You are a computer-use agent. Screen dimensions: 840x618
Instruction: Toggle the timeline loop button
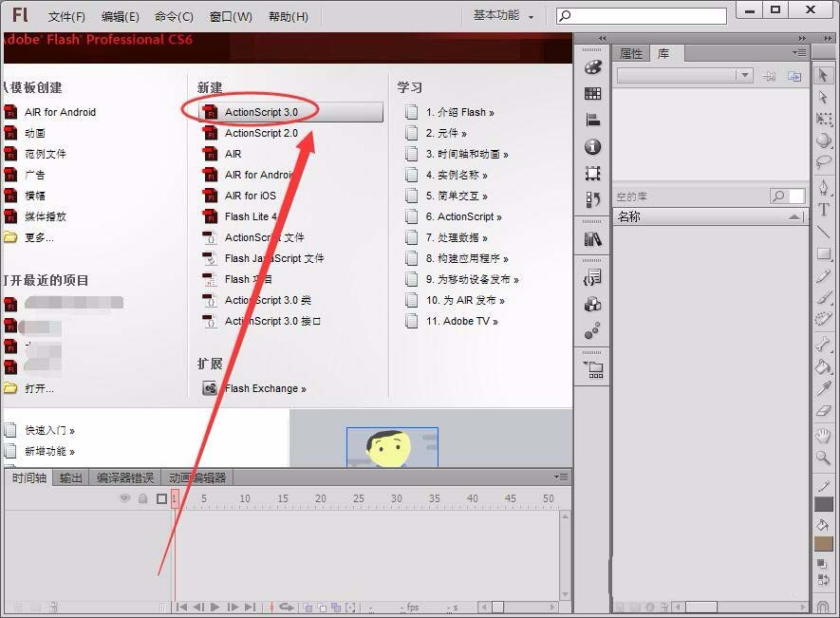pyautogui.click(x=288, y=607)
